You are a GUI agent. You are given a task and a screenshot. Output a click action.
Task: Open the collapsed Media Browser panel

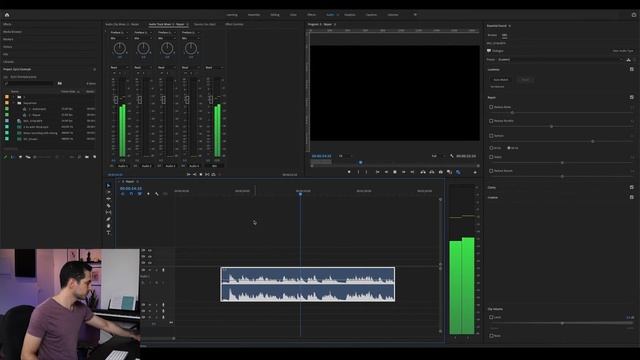tap(12, 32)
